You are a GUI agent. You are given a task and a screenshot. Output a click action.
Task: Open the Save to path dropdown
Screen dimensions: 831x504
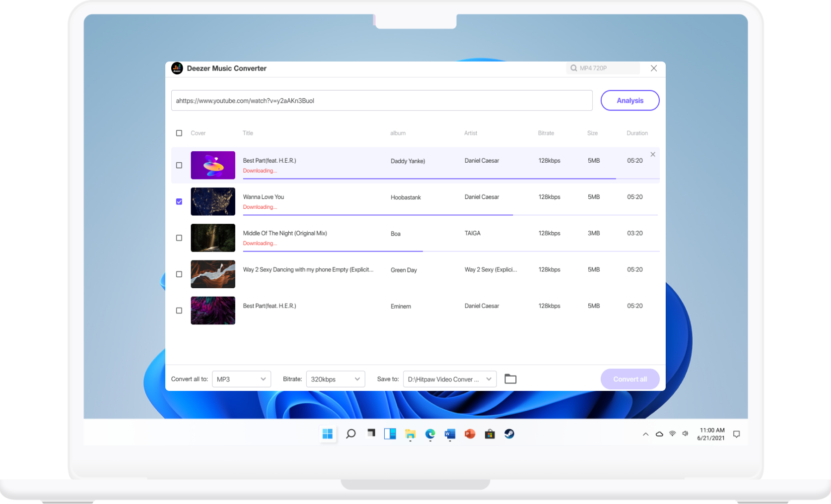[x=450, y=379]
